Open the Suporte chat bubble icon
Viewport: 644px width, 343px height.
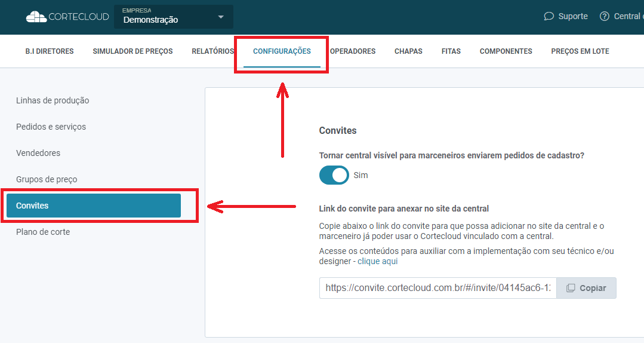pos(549,17)
